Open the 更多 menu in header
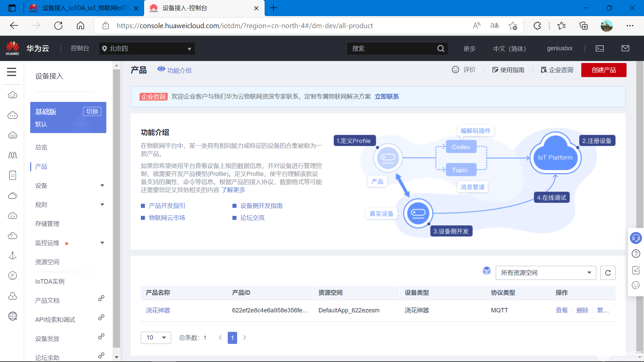The width and height of the screenshot is (644, 362). (470, 49)
